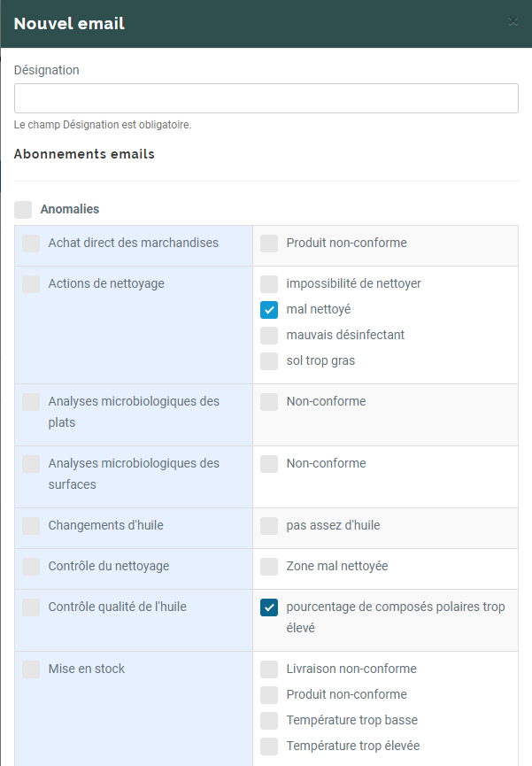Check 'Contrôle du nettoyage'
Viewport: 532px width, 766px height.
[30, 565]
